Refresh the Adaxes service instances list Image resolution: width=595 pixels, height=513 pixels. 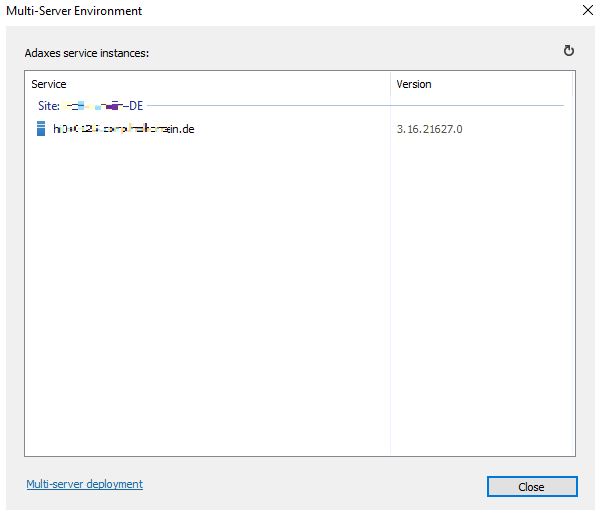click(x=568, y=50)
